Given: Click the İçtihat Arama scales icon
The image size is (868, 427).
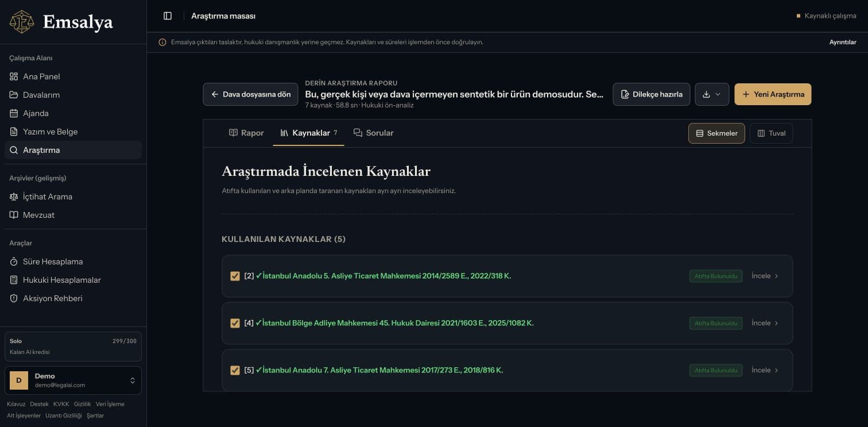Looking at the screenshot, I should coord(14,197).
